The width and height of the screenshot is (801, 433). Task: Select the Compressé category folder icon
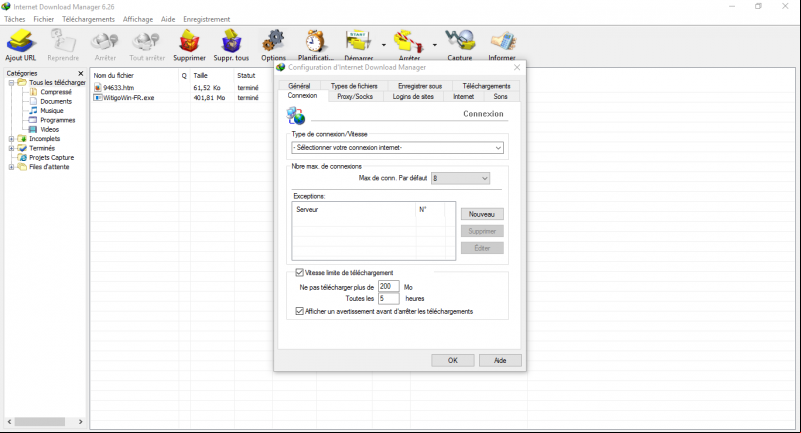(x=33, y=92)
